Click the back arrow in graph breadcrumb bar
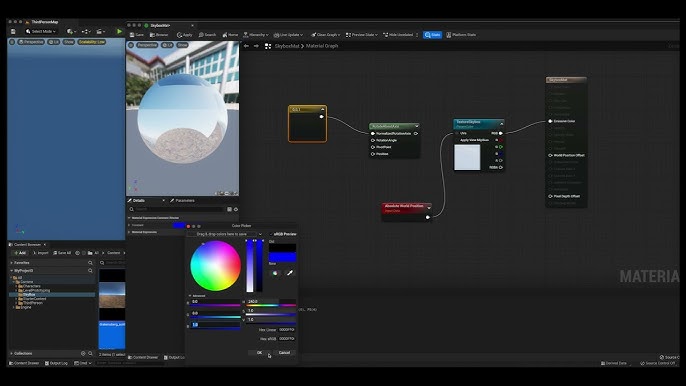Screen dimensions: 686x386 pyautogui.click(x=246, y=46)
